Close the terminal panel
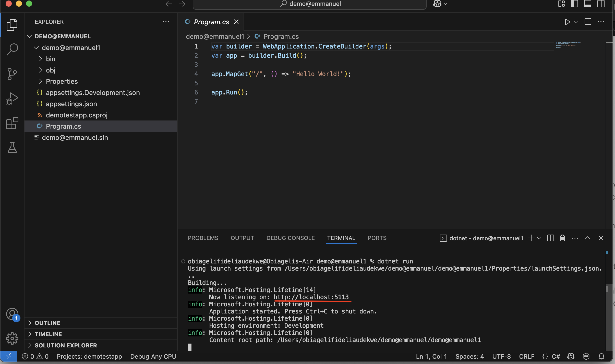Screen dimensions: 615x364 point(601,238)
